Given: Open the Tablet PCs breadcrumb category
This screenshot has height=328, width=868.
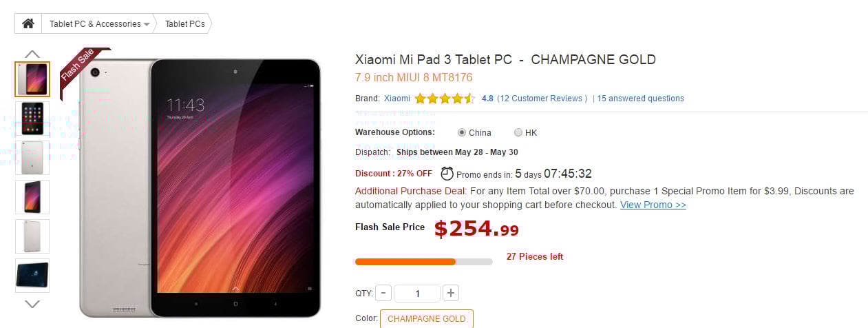Looking at the screenshot, I should (185, 23).
